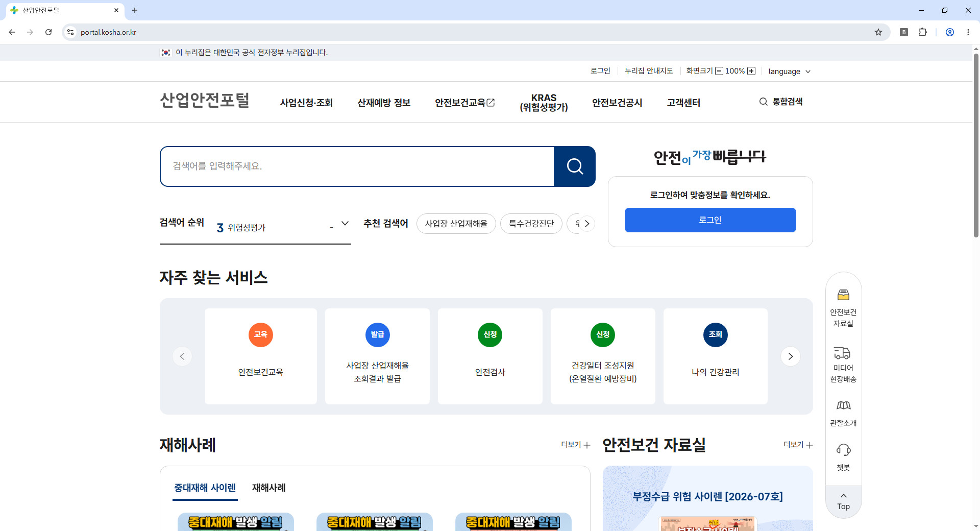Open 고객센터 menu
The image size is (980, 531).
pyautogui.click(x=683, y=103)
